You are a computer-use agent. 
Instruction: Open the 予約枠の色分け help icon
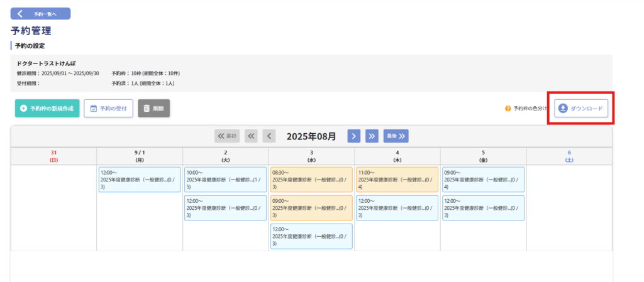click(508, 109)
